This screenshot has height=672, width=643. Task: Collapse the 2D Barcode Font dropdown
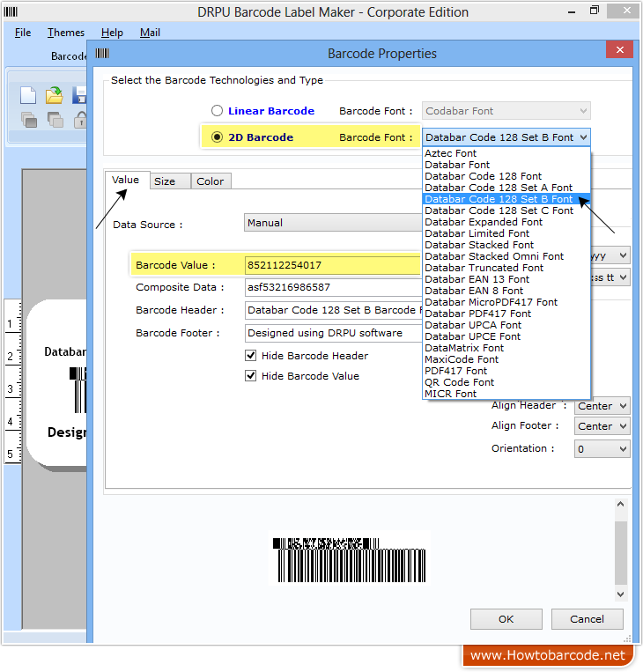coord(583,137)
